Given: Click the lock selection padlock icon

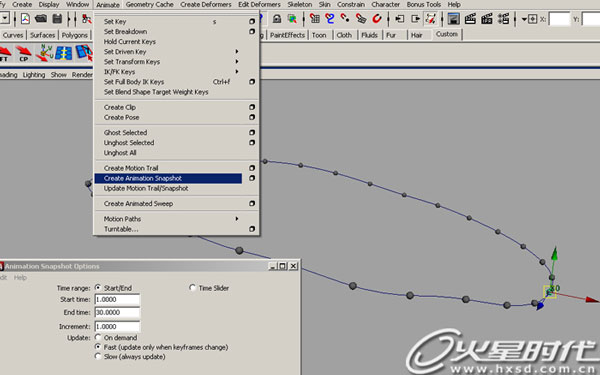Looking at the screenshot, I should click(277, 18).
